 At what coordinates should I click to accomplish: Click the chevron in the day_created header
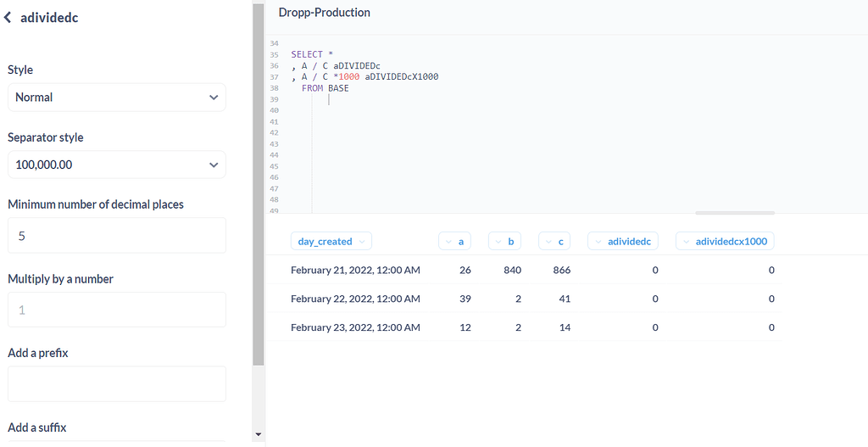click(x=362, y=242)
